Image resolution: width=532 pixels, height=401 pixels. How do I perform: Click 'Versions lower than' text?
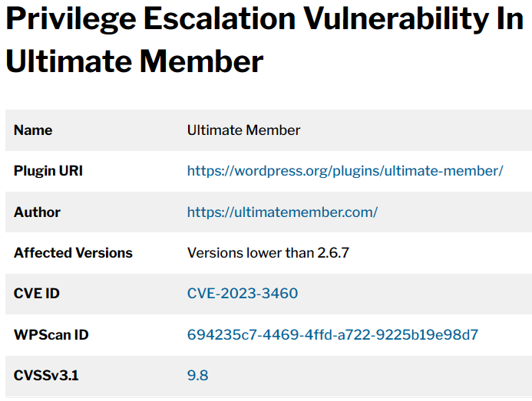251,253
